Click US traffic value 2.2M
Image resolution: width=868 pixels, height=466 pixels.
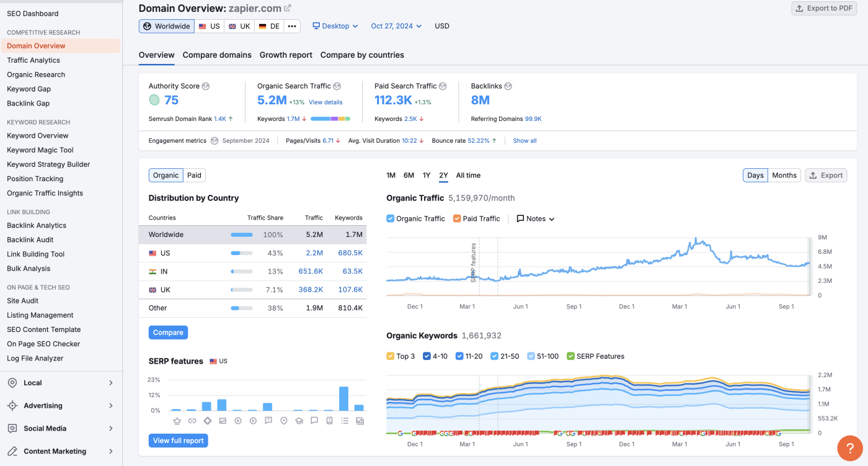point(314,253)
